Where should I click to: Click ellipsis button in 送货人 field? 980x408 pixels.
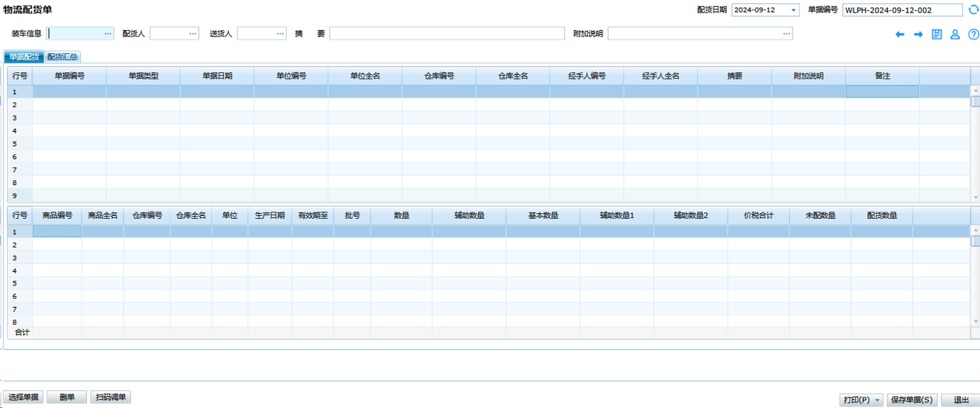click(x=280, y=34)
